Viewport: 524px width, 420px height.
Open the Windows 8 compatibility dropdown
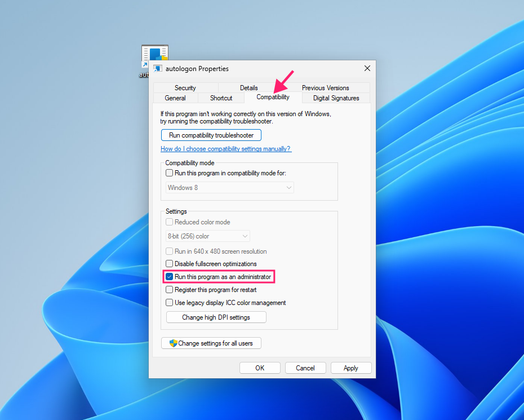[x=230, y=188]
